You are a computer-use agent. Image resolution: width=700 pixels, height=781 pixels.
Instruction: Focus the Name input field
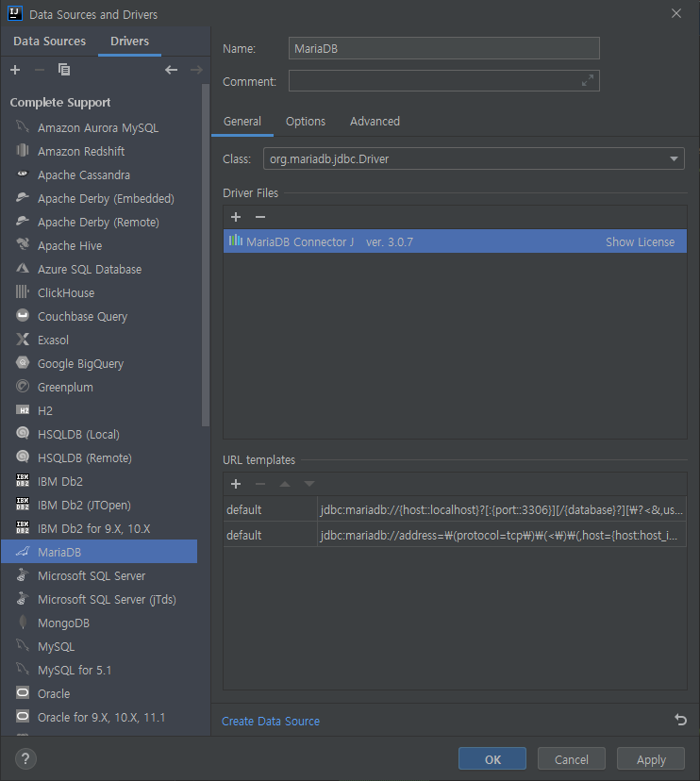pos(444,48)
